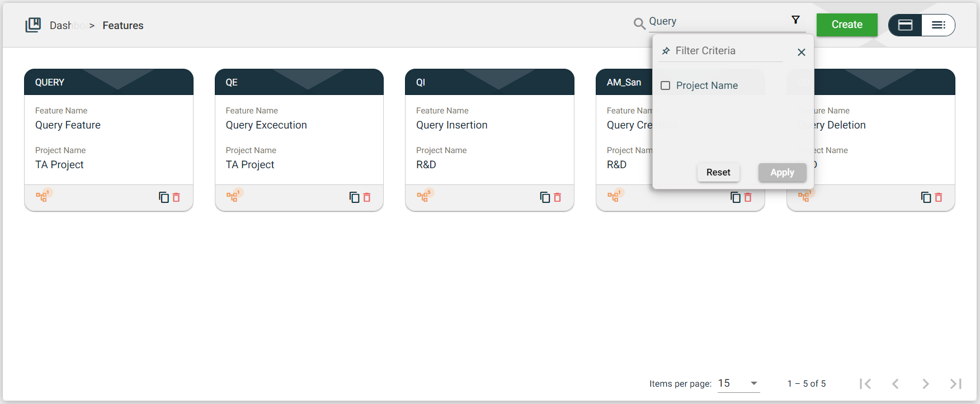Copy the Query Deletion card

926,197
